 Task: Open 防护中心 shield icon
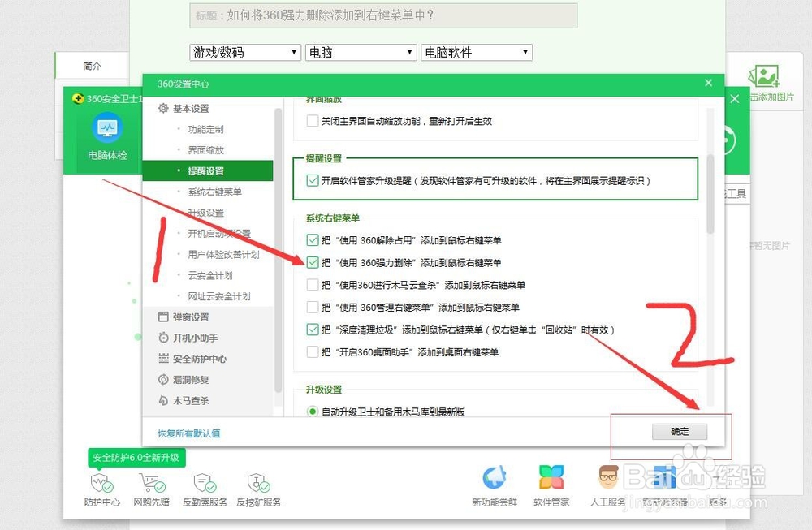tap(101, 482)
